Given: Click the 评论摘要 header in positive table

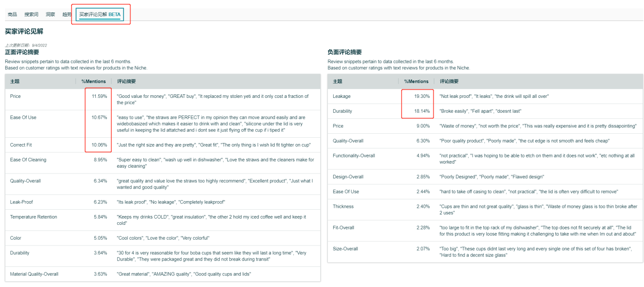Looking at the screenshot, I should [x=127, y=81].
